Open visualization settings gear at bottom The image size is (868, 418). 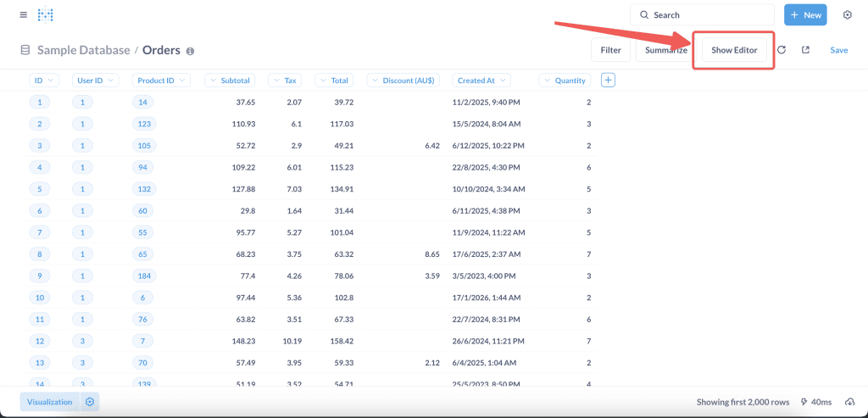point(90,401)
